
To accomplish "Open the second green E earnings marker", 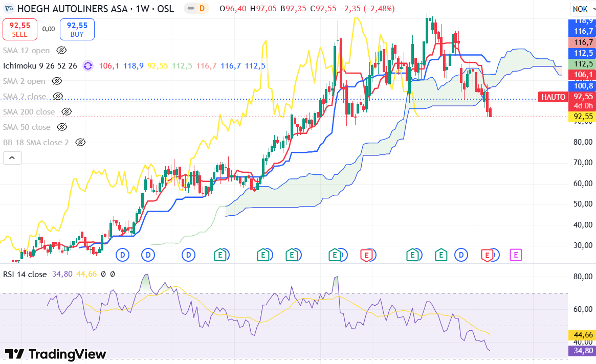I will (263, 255).
